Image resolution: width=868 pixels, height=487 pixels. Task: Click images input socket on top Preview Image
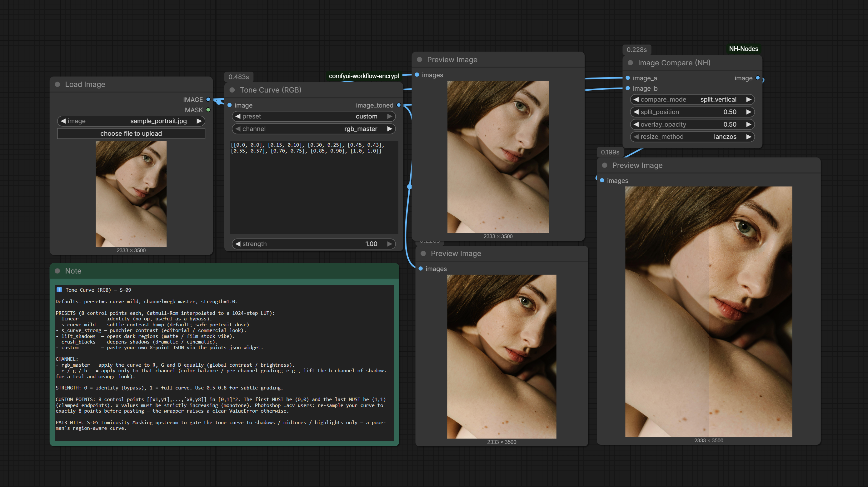pyautogui.click(x=417, y=75)
